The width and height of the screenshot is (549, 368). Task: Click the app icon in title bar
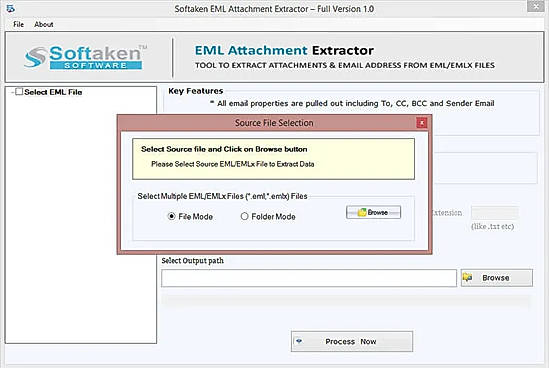point(11,8)
